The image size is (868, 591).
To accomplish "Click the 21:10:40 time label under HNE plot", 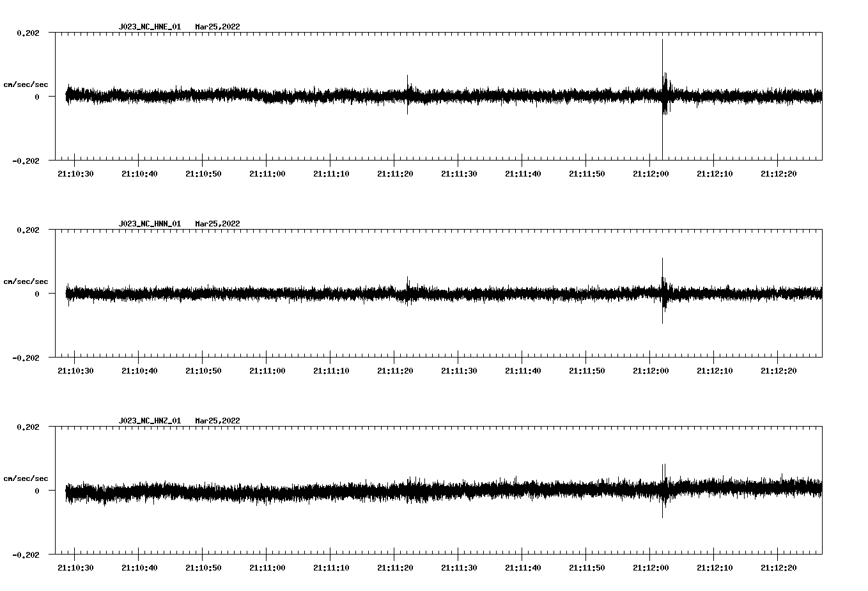I will point(139,173).
